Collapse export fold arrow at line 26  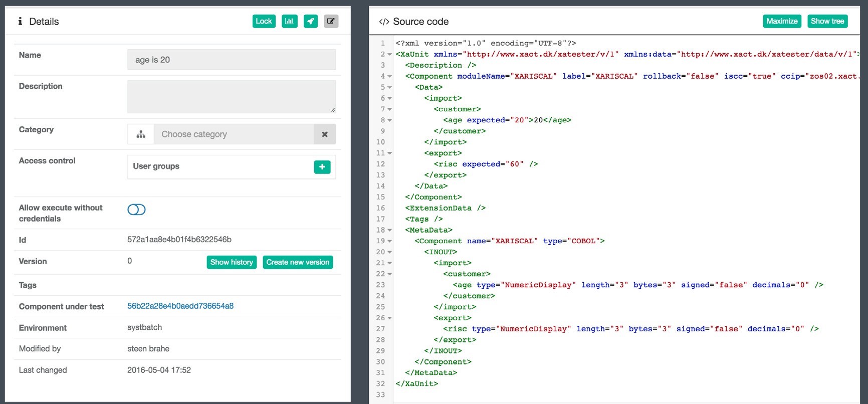pos(389,318)
